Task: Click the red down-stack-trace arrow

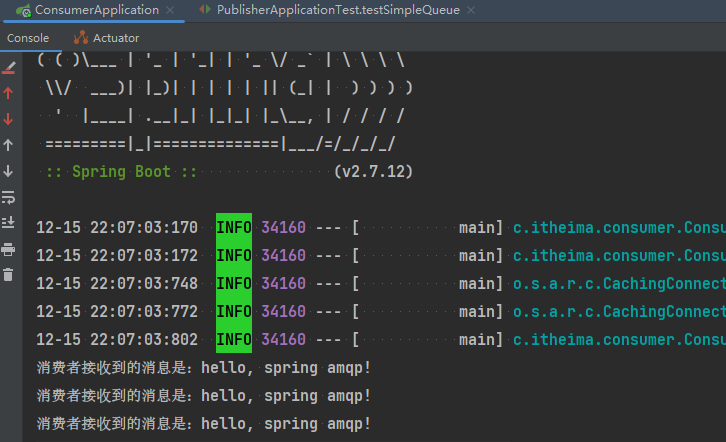Action: click(x=9, y=119)
